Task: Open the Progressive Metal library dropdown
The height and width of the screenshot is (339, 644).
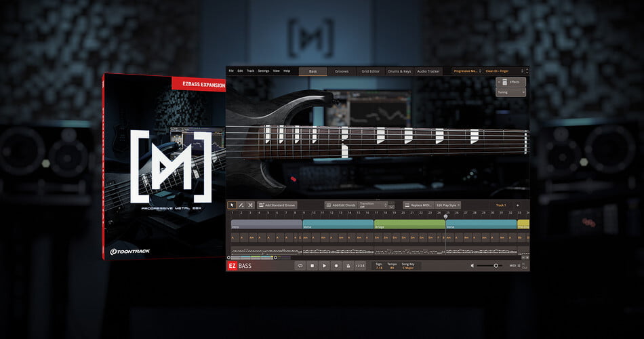Action: tap(467, 71)
